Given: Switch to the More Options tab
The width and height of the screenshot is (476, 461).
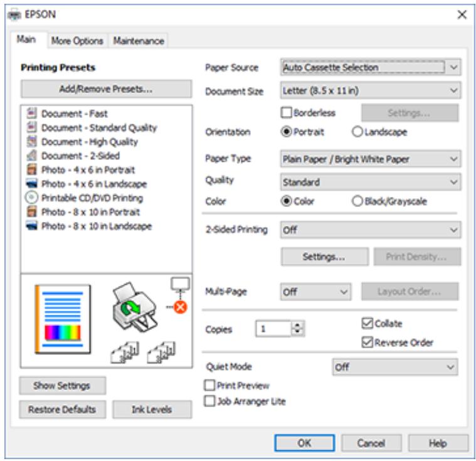Looking at the screenshot, I should (x=77, y=41).
